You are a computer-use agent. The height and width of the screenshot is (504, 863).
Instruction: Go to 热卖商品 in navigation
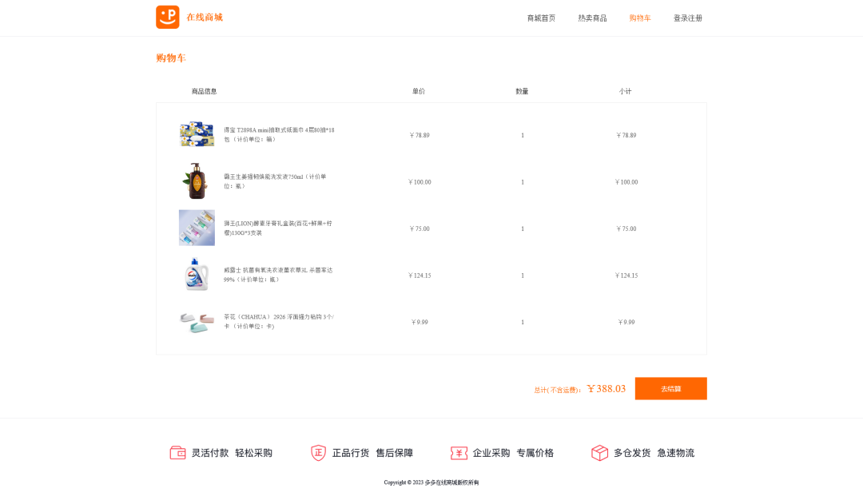pos(592,18)
